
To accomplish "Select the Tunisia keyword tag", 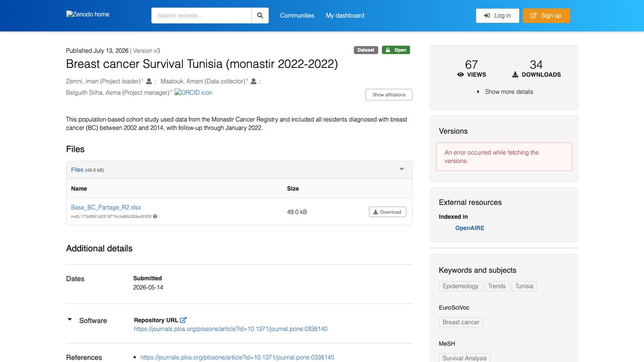I will click(524, 286).
